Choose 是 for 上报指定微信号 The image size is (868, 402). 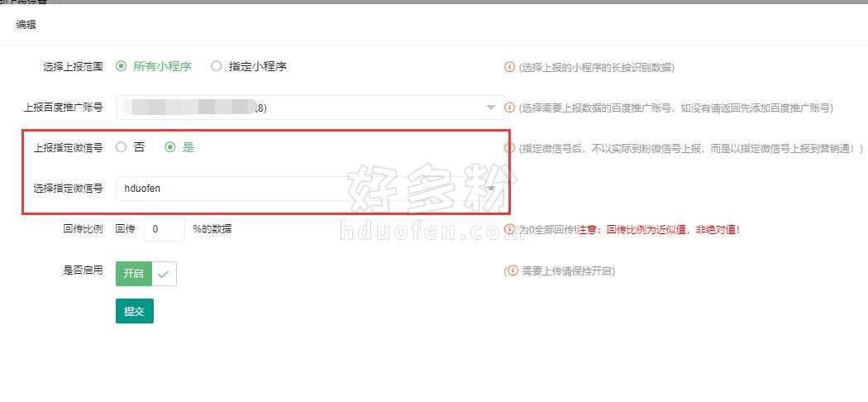click(170, 147)
